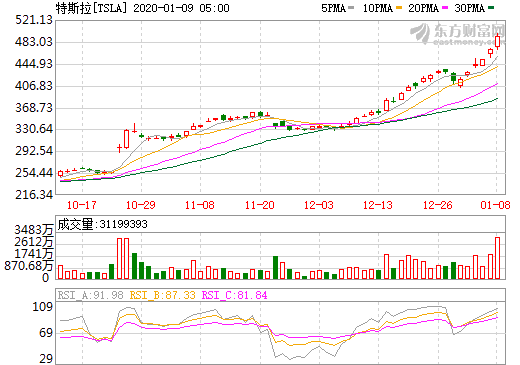This screenshot has height=365, width=520.
Task: Click the RSI_A:91.98 indicator label
Action: pos(90,295)
